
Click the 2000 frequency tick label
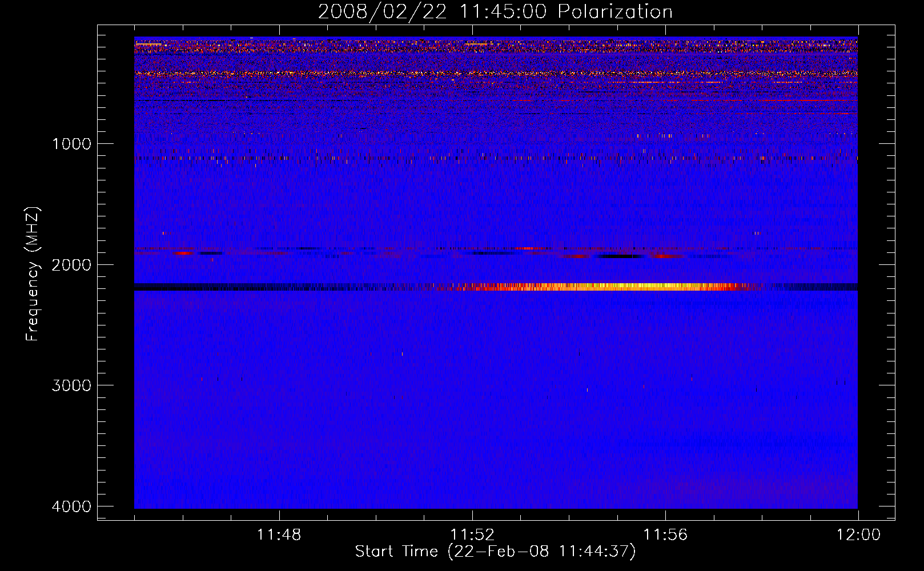tap(71, 264)
